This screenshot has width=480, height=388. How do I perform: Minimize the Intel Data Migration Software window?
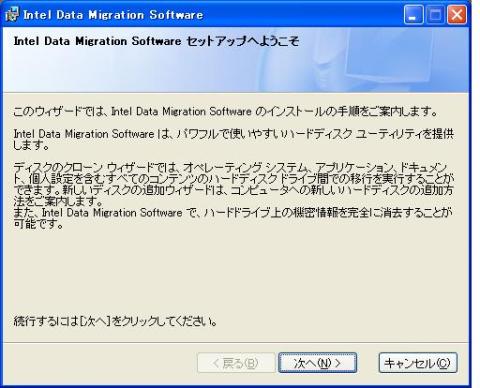point(413,15)
